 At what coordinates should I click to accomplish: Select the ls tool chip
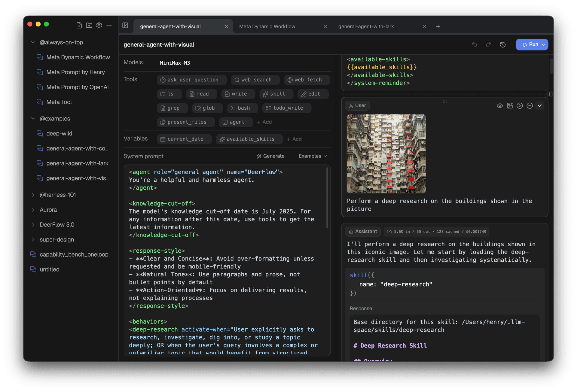tap(169, 94)
